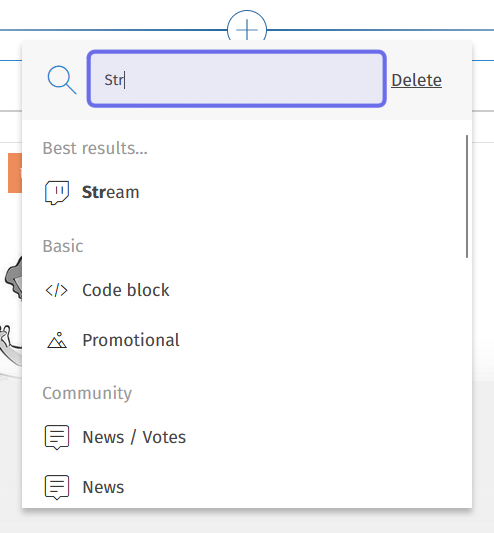Click the News speech bubble icon
Screen dimensions: 494x533
click(x=57, y=487)
